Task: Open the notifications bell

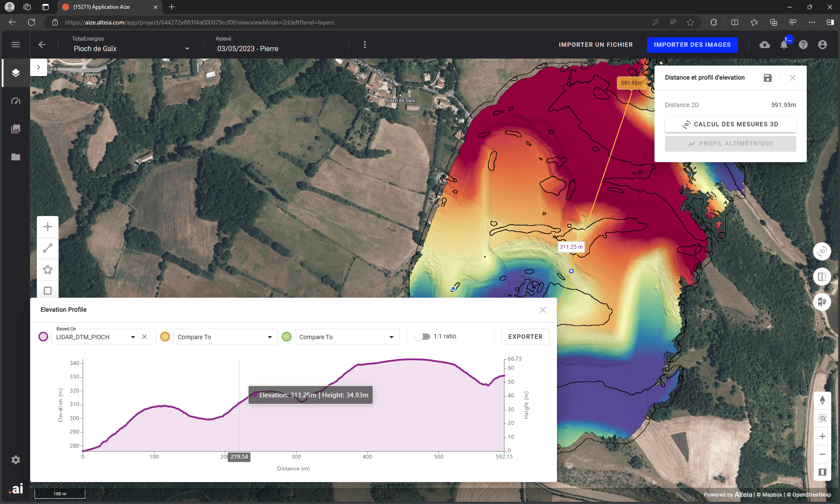Action: click(784, 45)
